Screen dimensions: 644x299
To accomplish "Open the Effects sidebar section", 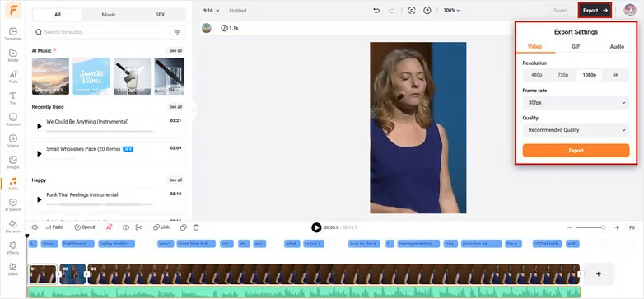I will [12, 247].
